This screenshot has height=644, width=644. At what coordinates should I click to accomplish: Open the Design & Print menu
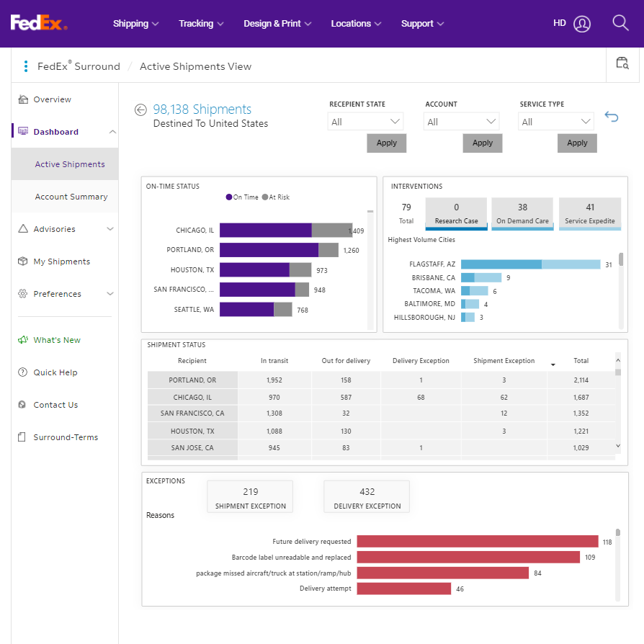[277, 23]
